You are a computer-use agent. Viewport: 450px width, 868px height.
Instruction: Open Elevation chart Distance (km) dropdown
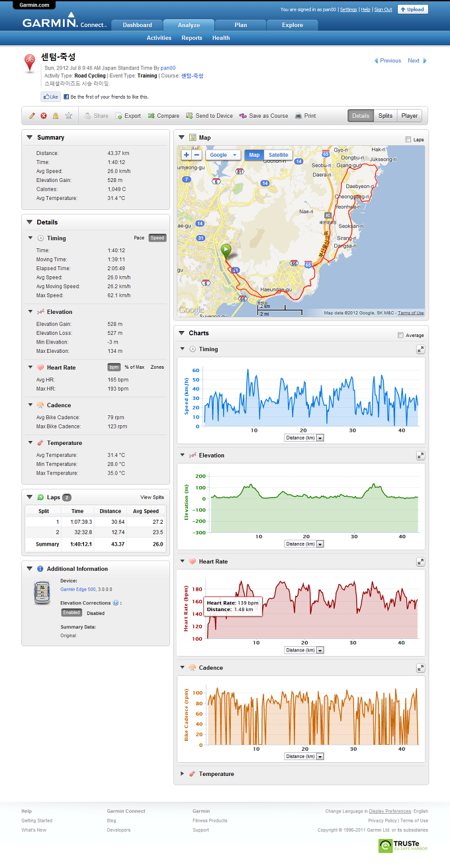[304, 544]
